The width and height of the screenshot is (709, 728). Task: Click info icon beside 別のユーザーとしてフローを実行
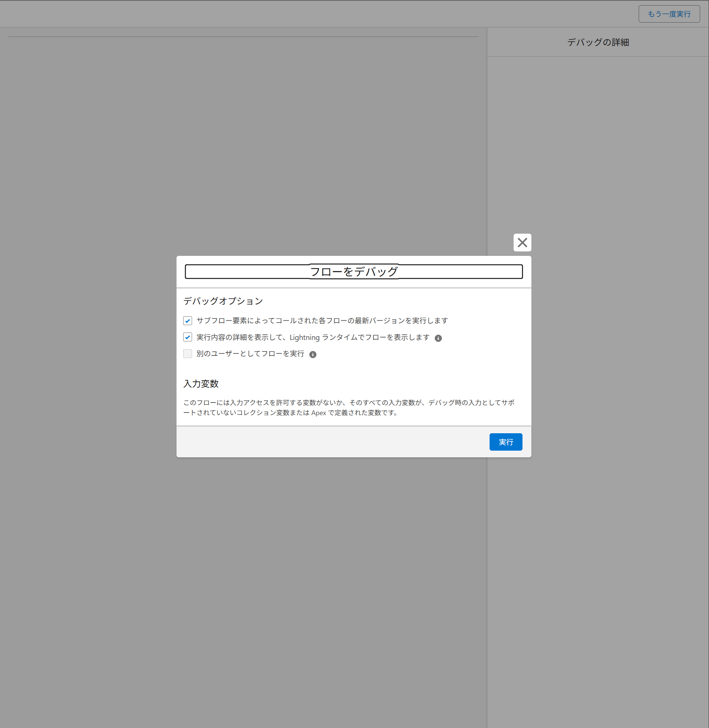pyautogui.click(x=313, y=354)
